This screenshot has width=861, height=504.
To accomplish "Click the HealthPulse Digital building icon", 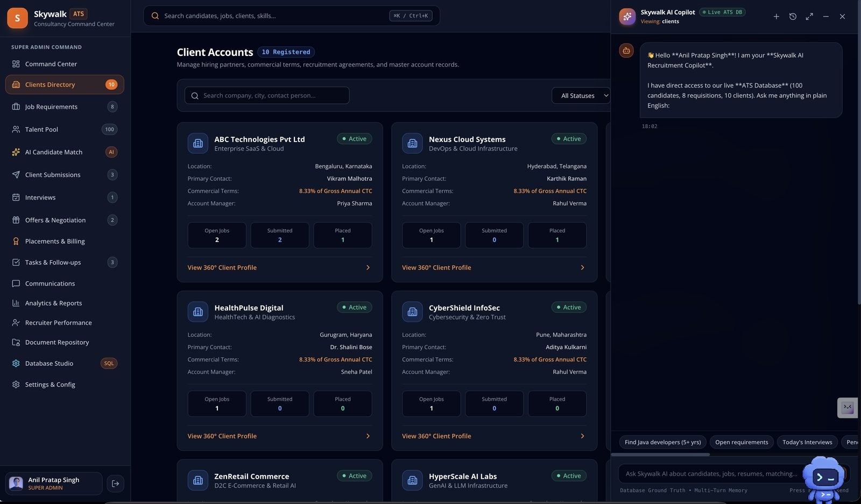I will click(x=198, y=311).
